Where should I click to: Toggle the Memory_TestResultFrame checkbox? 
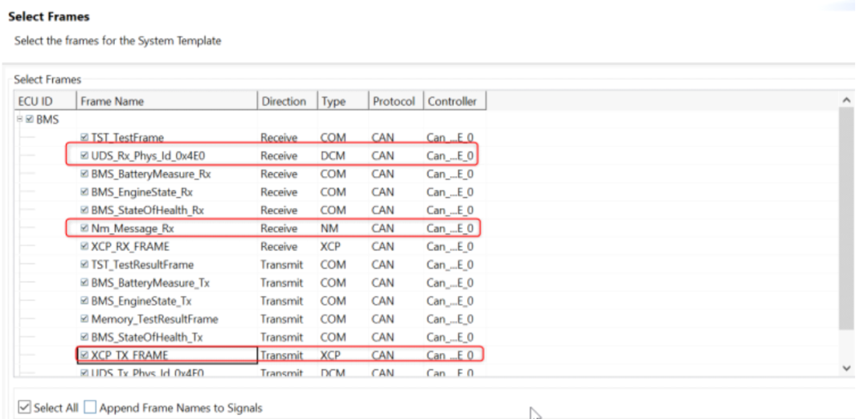[x=84, y=319]
